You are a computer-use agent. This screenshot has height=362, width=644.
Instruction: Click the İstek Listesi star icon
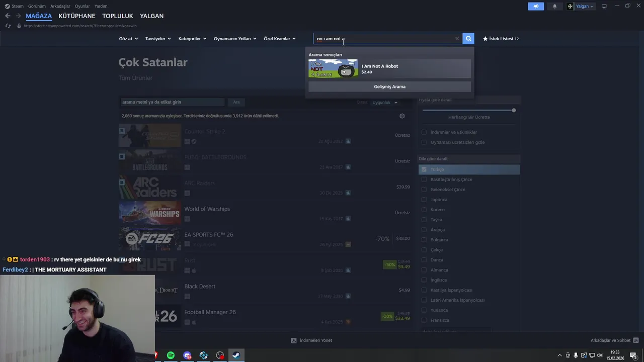[486, 39]
